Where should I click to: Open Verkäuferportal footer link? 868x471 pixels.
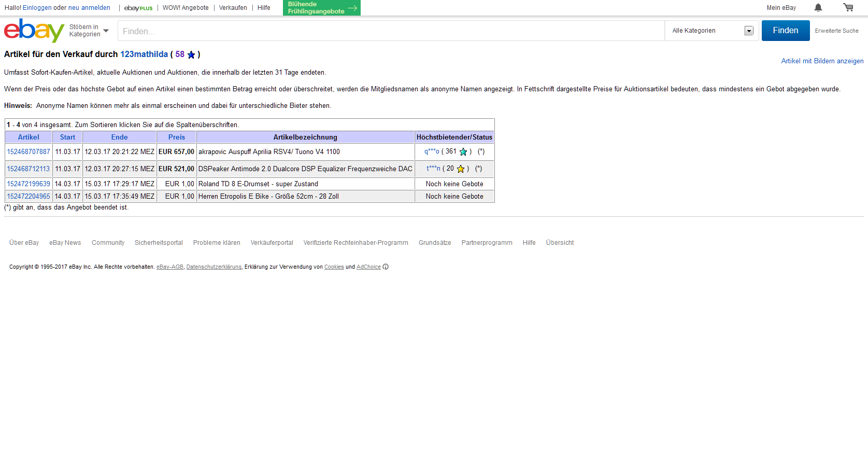click(272, 243)
